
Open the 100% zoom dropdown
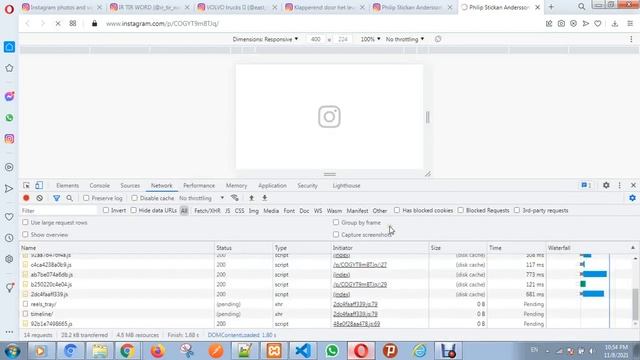(x=370, y=39)
